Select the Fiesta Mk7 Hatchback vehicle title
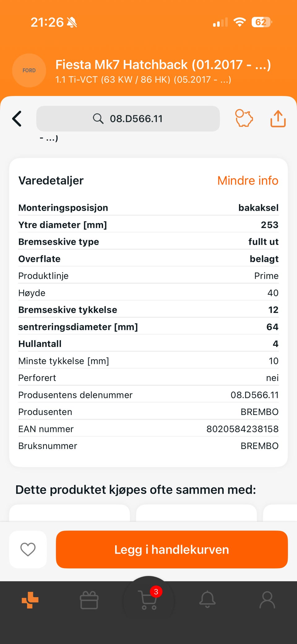Viewport: 297px width, 644px height. pyautogui.click(x=163, y=65)
